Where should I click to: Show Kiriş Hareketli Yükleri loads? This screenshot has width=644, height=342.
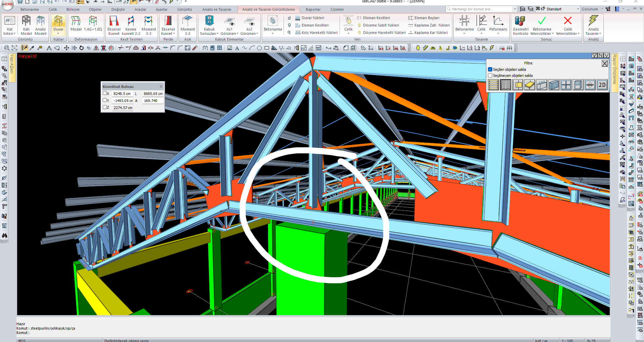[x=316, y=33]
